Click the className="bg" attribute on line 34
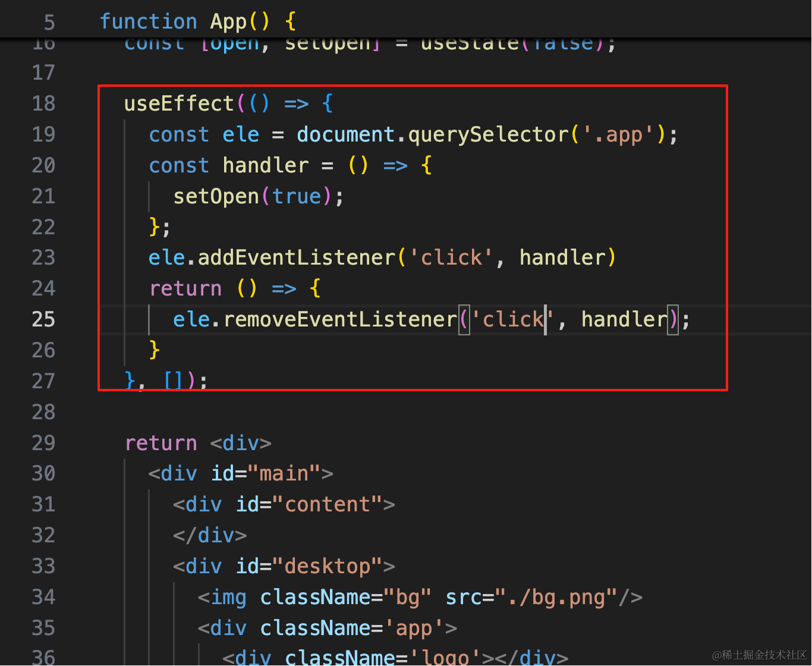The width and height of the screenshot is (812, 666). click(346, 597)
